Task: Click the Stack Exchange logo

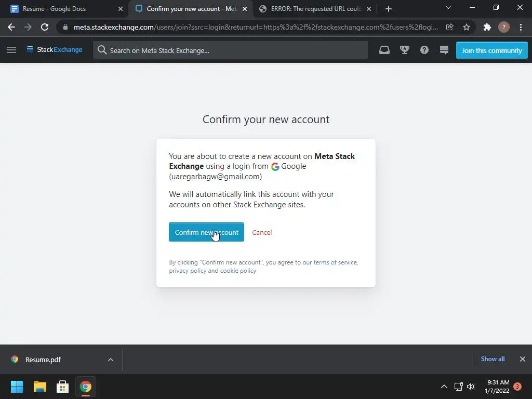Action: [54, 50]
